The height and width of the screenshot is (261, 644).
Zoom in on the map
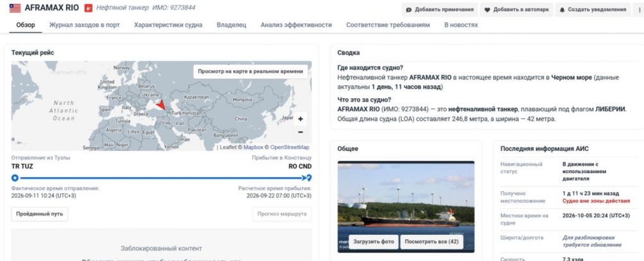tap(301, 119)
